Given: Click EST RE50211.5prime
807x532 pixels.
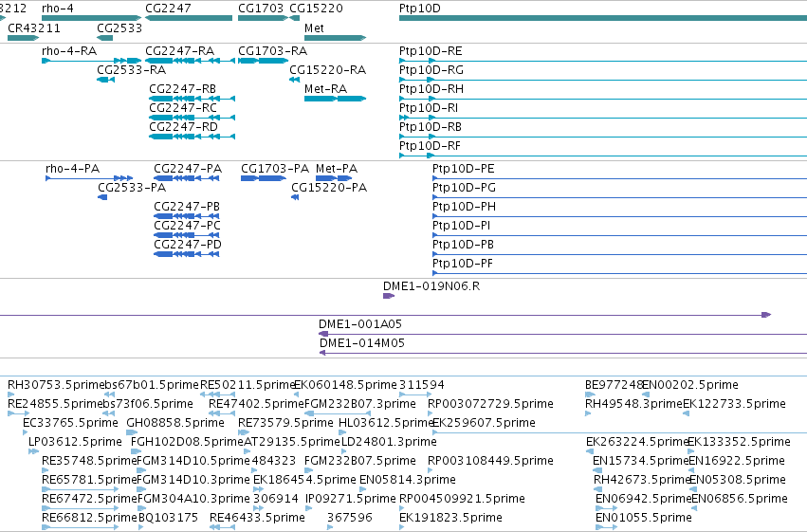Looking at the screenshot, I should [x=217, y=394].
